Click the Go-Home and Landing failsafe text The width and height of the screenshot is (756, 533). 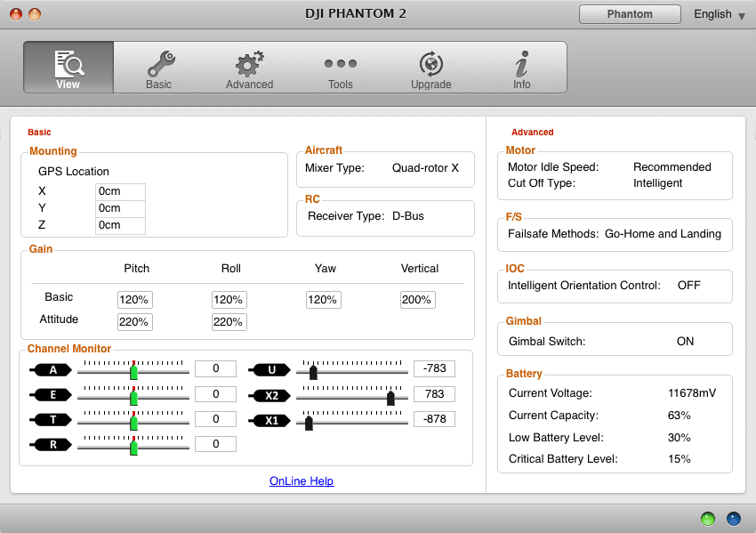click(x=663, y=234)
